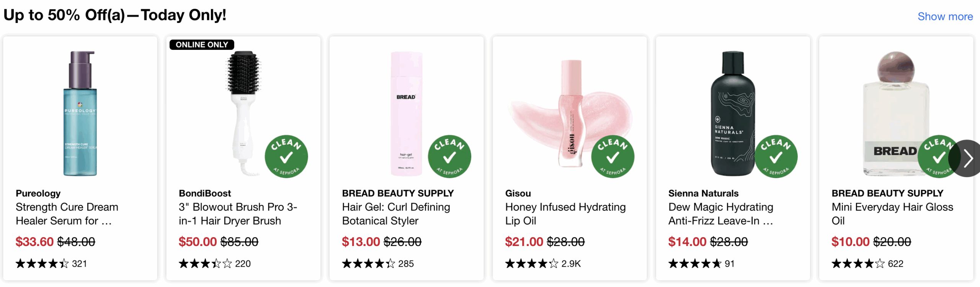Click star rating for Pureology serum
Image resolution: width=980 pixels, height=287 pixels.
[x=42, y=264]
